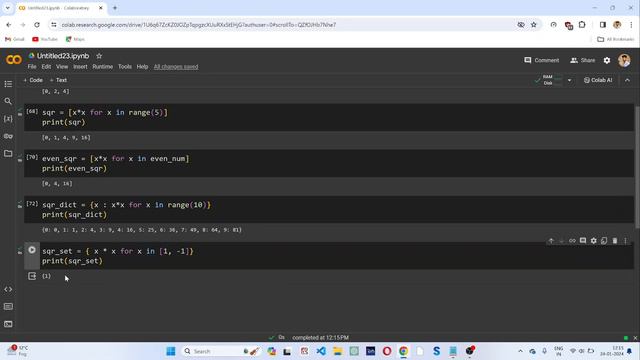Open the Help menu

click(142, 67)
